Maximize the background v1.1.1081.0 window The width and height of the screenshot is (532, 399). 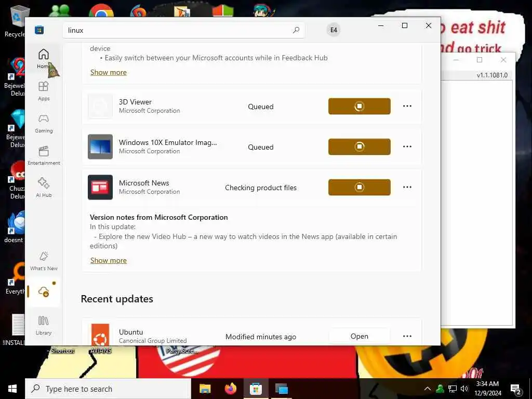pyautogui.click(x=480, y=60)
